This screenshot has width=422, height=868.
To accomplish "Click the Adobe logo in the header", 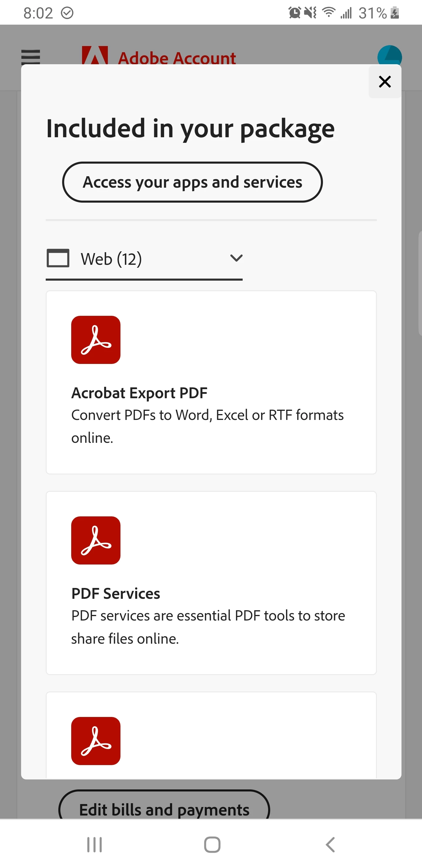I will point(95,55).
